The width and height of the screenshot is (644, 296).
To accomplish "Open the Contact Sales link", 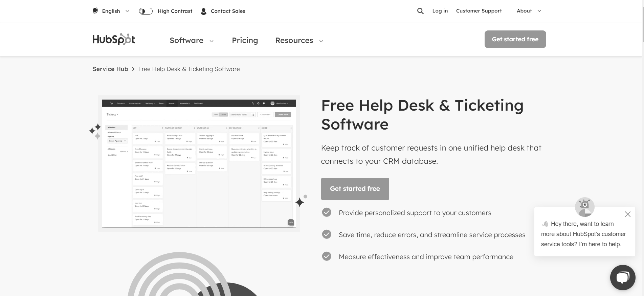I will [x=228, y=11].
